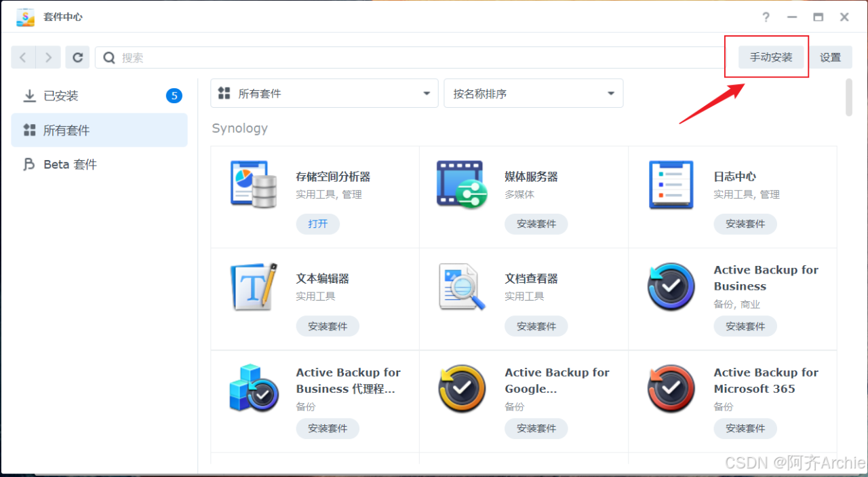The width and height of the screenshot is (868, 477).
Task: Click the 文本编辑器 package icon
Action: [x=254, y=286]
